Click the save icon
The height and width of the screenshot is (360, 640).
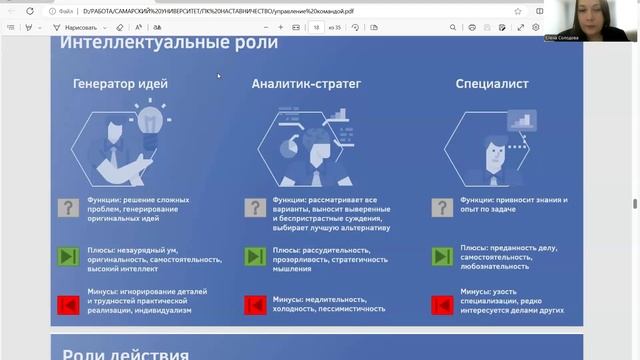pos(487,27)
